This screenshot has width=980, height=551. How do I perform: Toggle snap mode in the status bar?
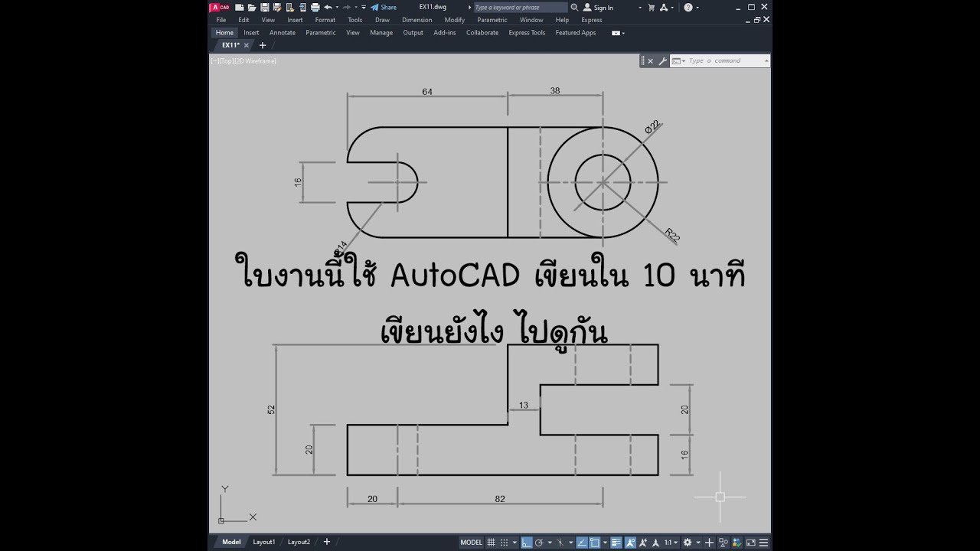coord(504,543)
